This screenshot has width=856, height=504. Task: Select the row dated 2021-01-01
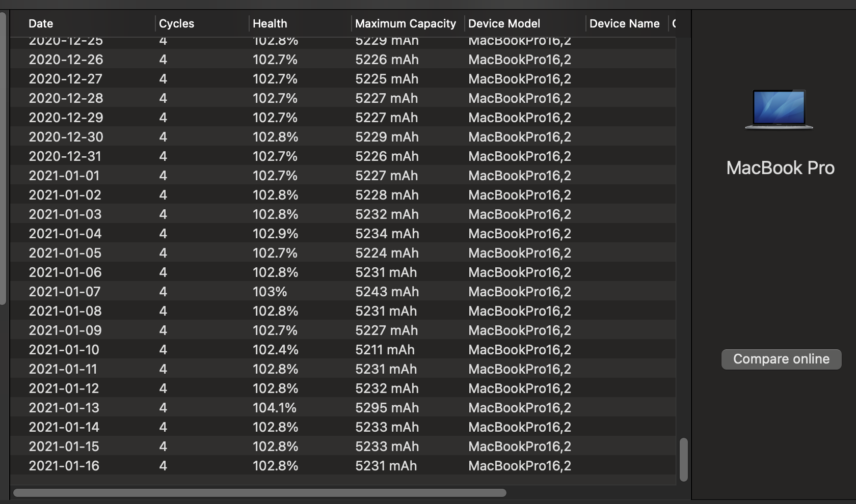[x=343, y=176]
